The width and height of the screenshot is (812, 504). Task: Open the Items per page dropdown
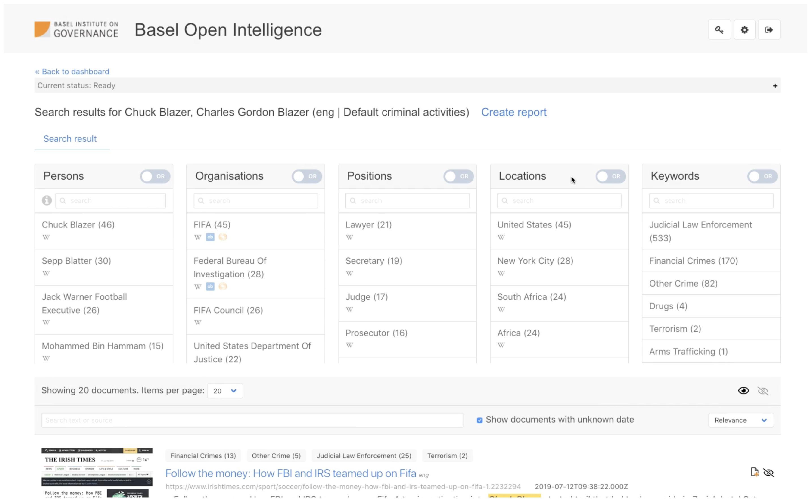point(225,391)
